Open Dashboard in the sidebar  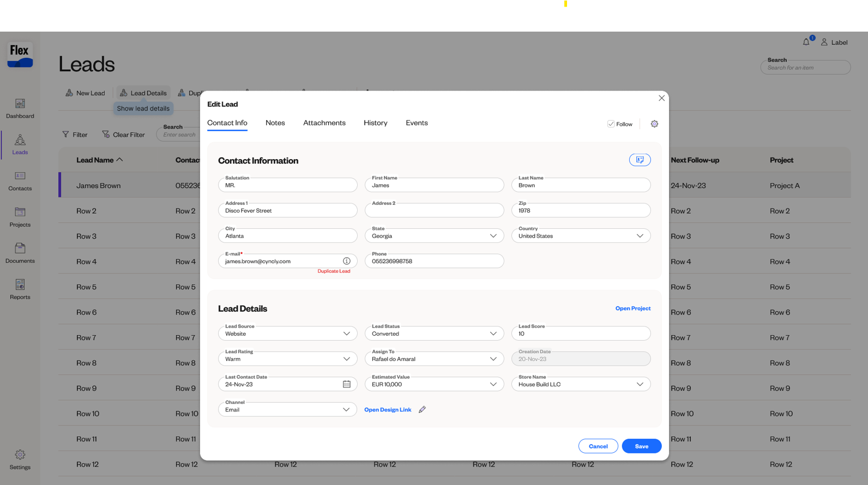tap(20, 108)
